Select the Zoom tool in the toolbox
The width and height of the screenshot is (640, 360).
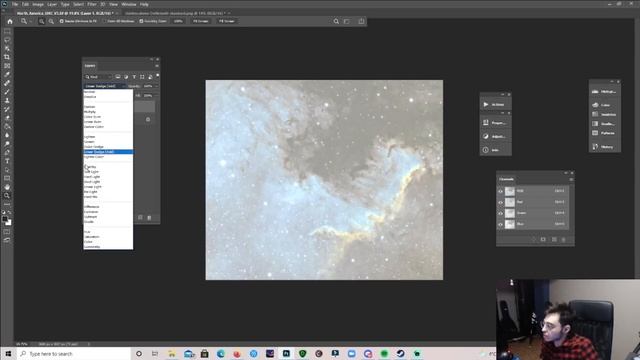tap(7, 196)
